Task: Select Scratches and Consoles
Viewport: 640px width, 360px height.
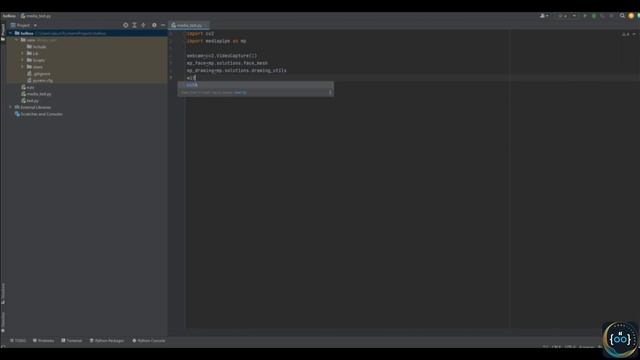Action: [39, 114]
